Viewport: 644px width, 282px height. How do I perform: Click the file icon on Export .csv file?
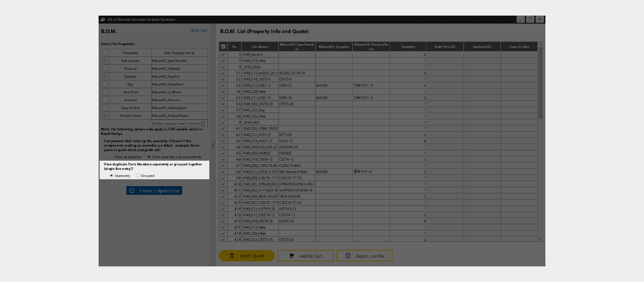[348, 256]
